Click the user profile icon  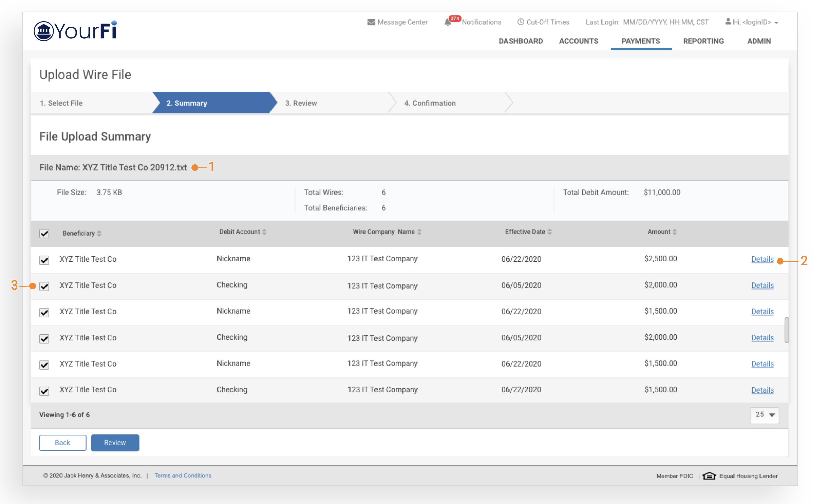pos(728,22)
